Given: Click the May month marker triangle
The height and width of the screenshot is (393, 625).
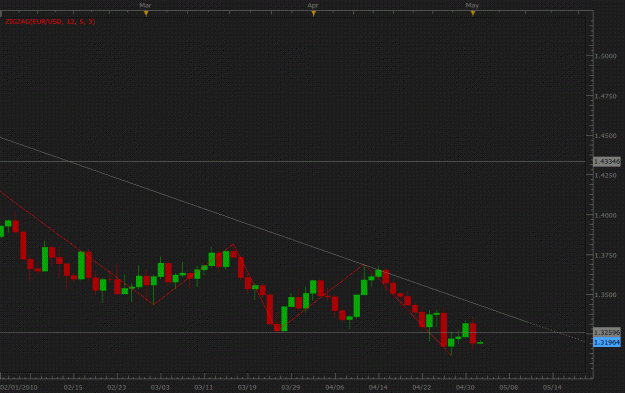Looking at the screenshot, I should coord(473,14).
